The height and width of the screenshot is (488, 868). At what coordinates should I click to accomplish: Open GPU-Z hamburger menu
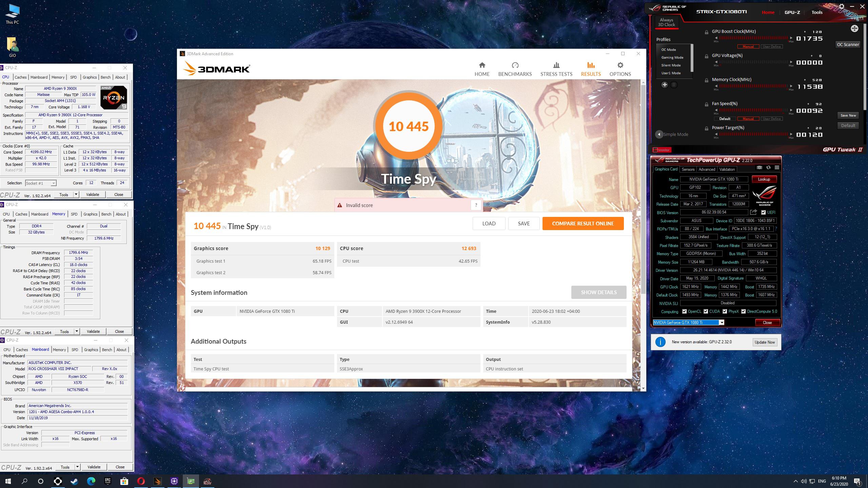777,167
